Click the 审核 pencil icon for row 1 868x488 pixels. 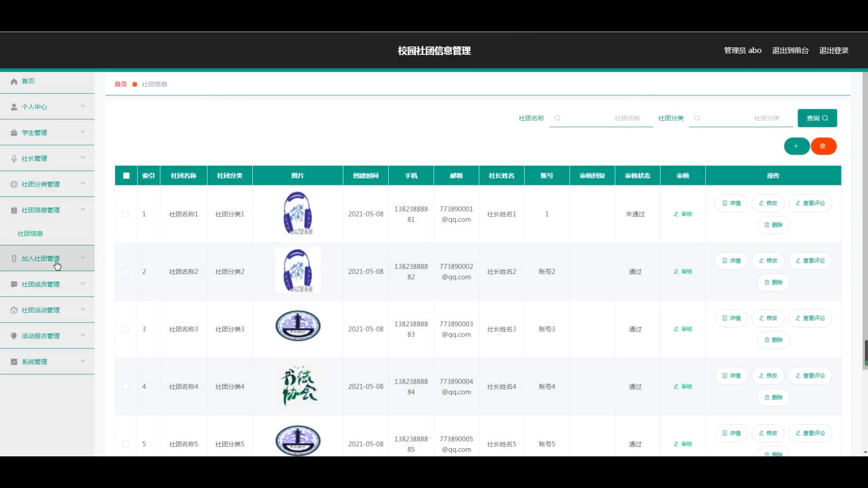coord(676,214)
